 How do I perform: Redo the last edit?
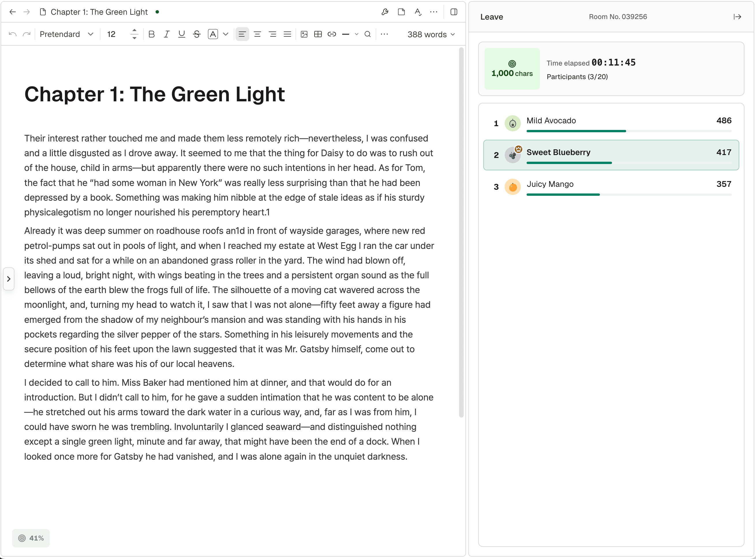tap(26, 34)
